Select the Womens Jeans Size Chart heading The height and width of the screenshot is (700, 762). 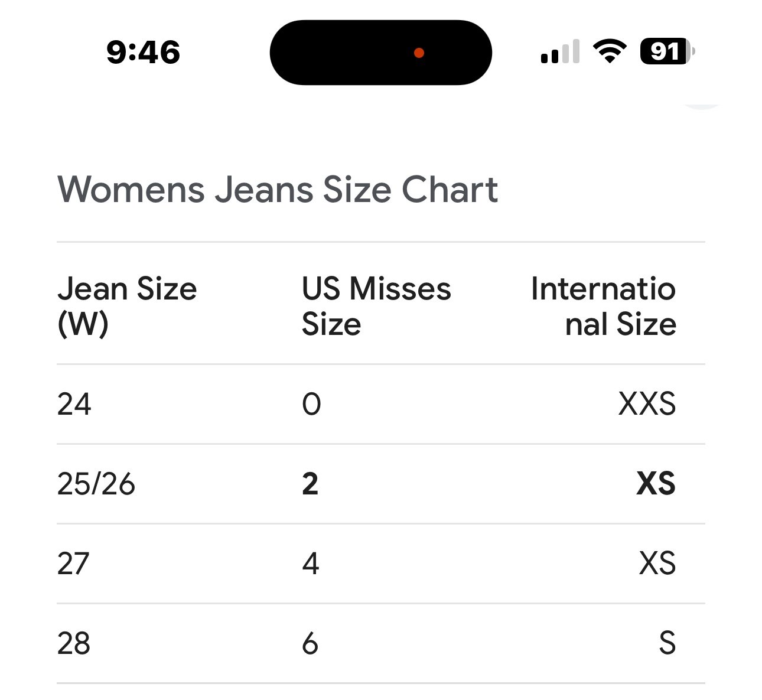(x=278, y=190)
